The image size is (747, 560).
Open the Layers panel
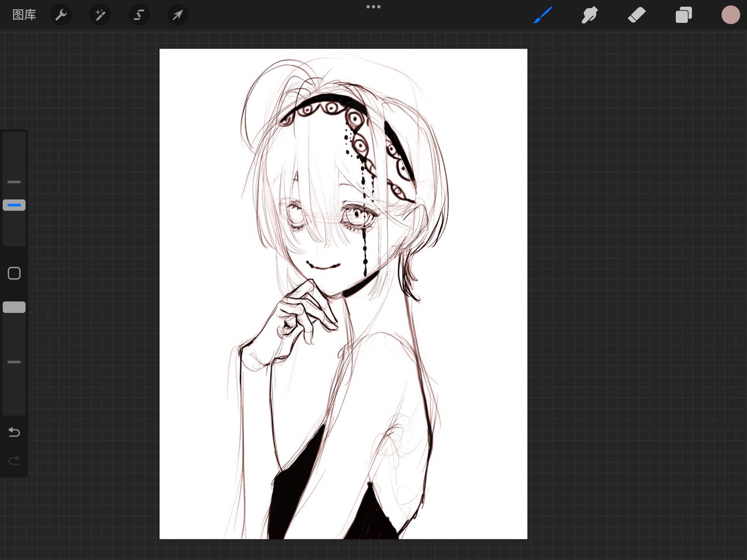684,15
